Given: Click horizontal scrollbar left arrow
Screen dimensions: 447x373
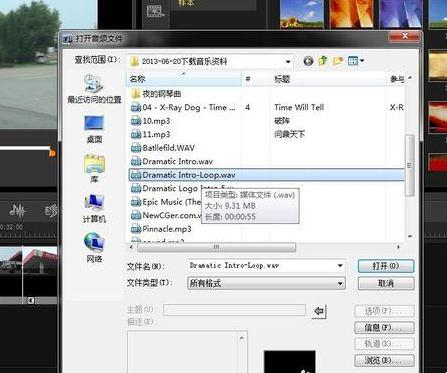Looking at the screenshot, I should [131, 247].
